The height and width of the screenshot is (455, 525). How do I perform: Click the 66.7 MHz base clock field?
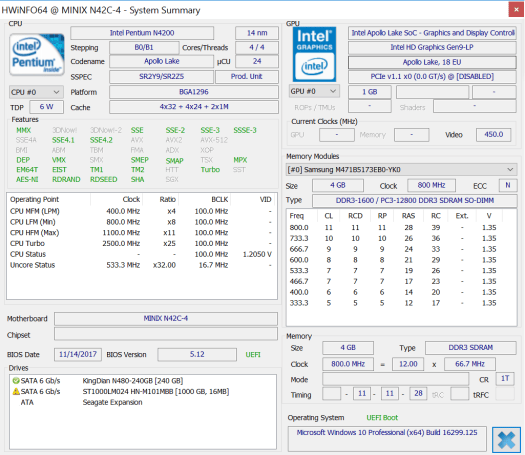[470, 364]
